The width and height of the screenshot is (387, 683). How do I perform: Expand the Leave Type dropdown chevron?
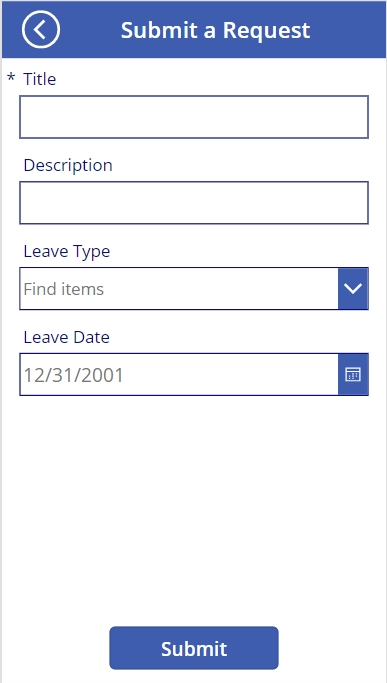click(x=353, y=288)
